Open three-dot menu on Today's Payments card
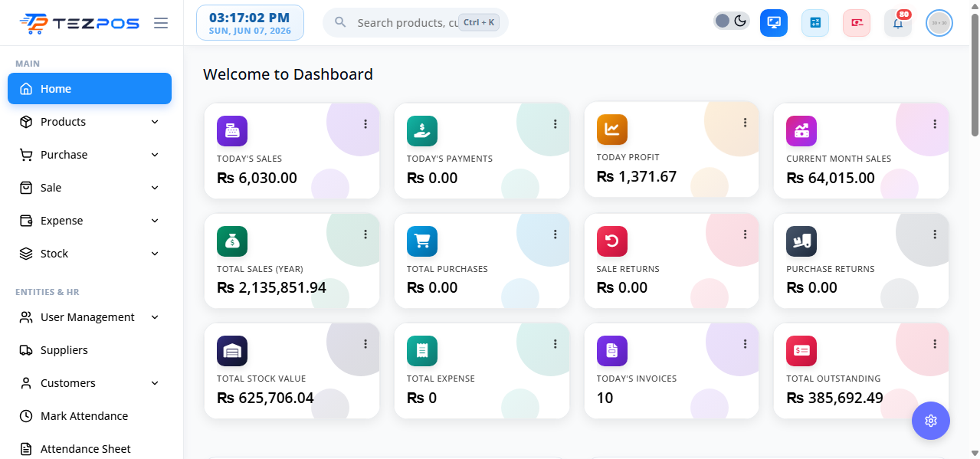The height and width of the screenshot is (459, 980). coord(556,124)
